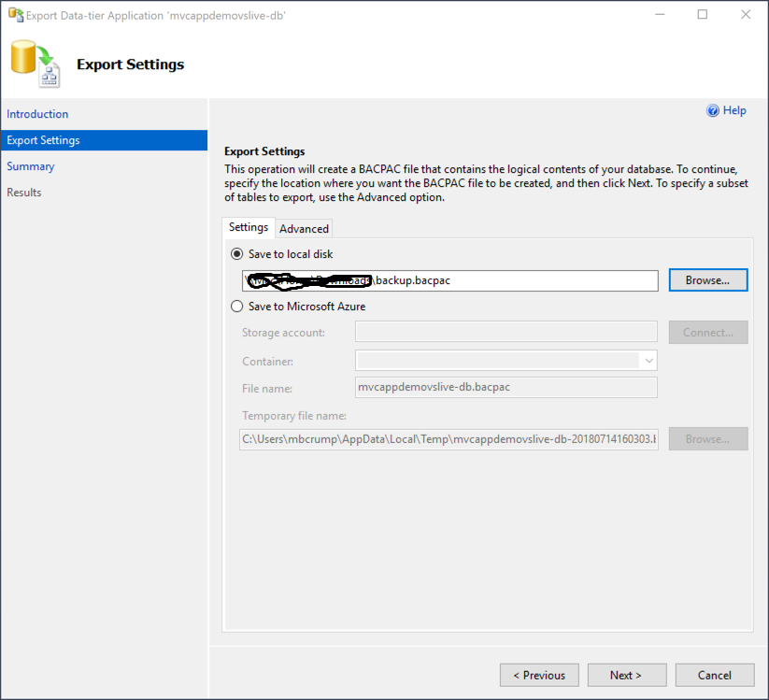Cancel the export wizard
The width and height of the screenshot is (769, 700).
tap(714, 675)
